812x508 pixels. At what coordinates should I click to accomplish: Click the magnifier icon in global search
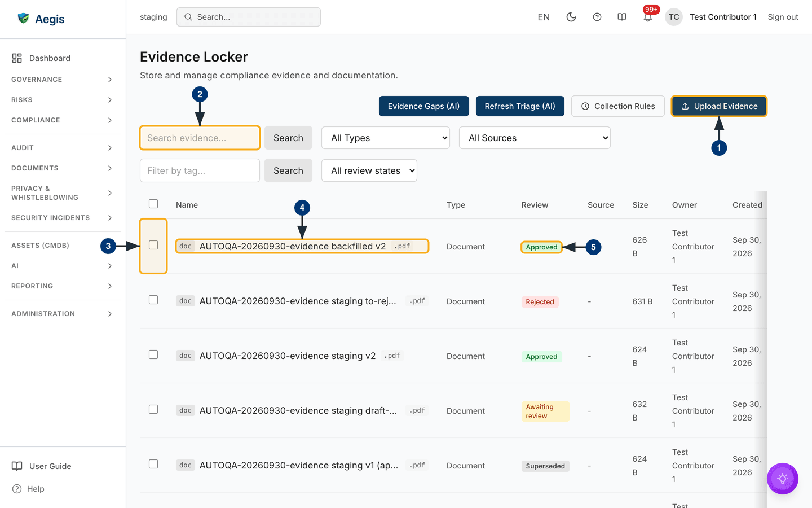(x=188, y=17)
